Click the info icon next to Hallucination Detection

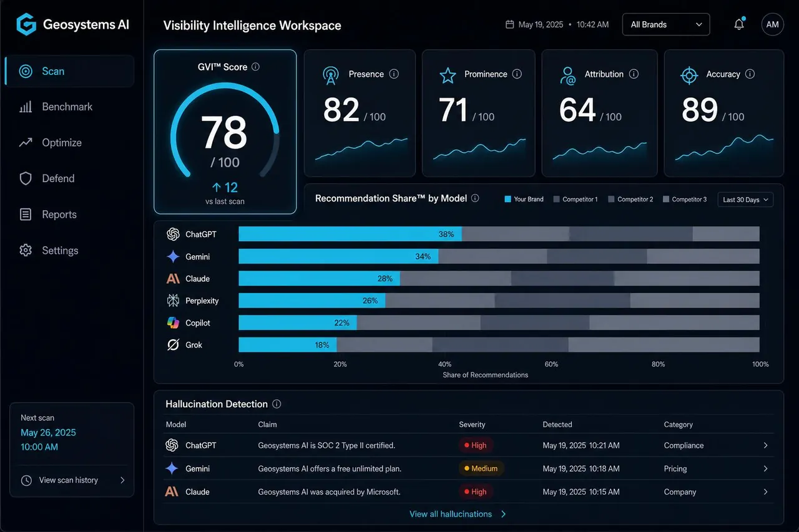point(277,404)
